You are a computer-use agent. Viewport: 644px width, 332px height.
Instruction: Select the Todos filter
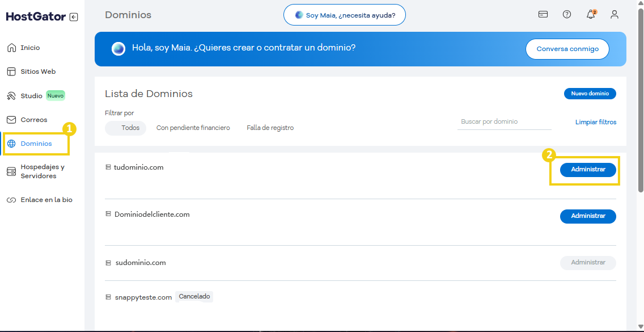(126, 128)
